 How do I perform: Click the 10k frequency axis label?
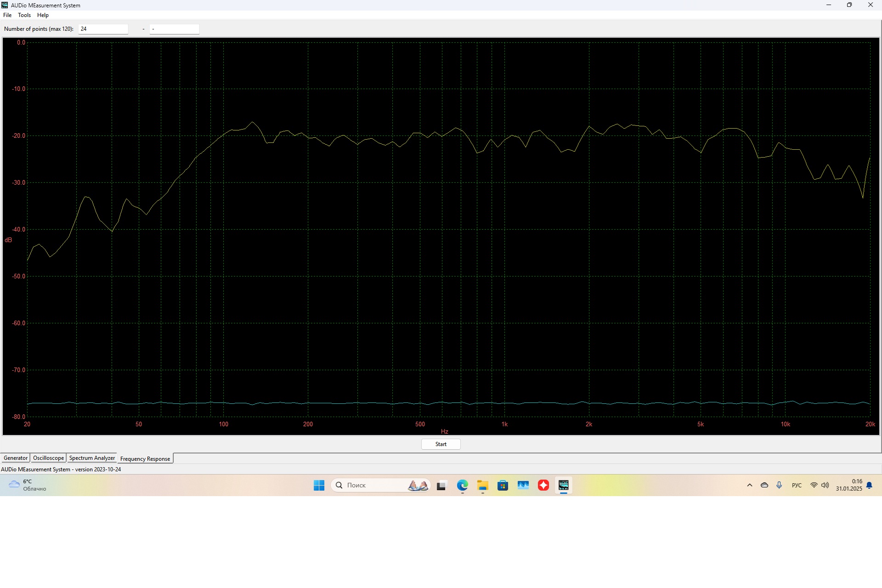(x=786, y=424)
